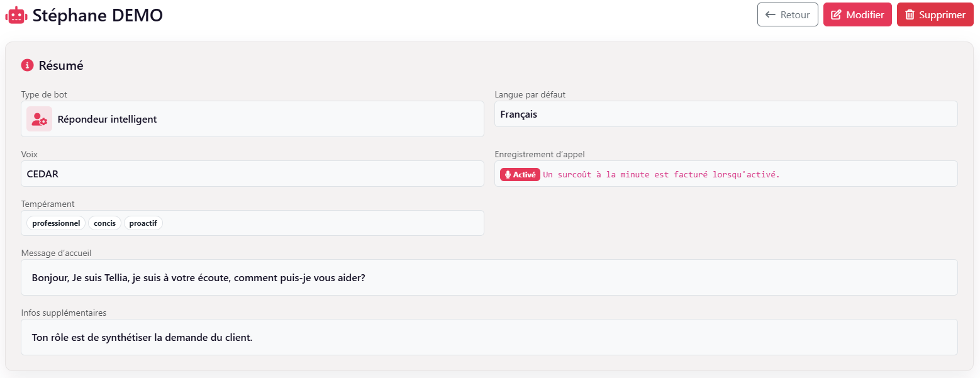The width and height of the screenshot is (980, 378).
Task: Select the proactif temperament tag
Action: (x=143, y=223)
